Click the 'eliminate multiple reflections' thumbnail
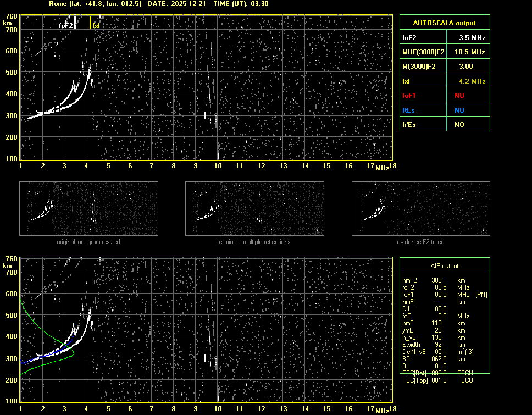Image resolution: width=532 pixels, height=415 pixels. pyautogui.click(x=254, y=208)
